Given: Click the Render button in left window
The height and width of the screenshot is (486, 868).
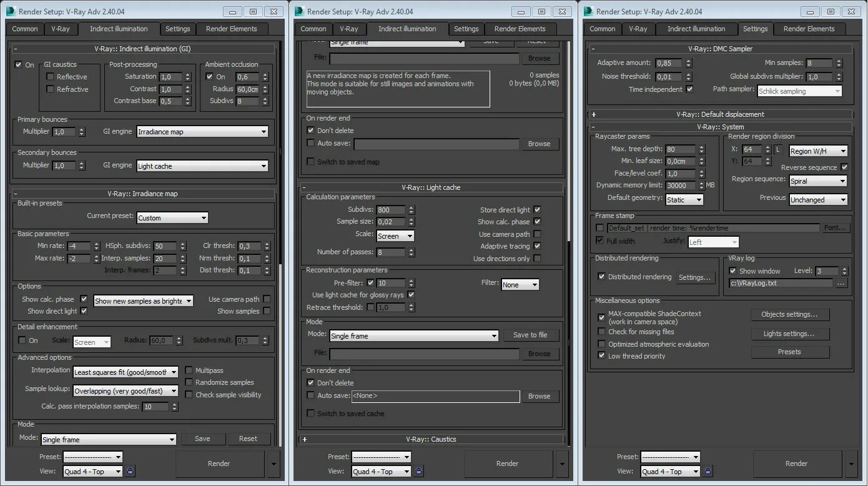Looking at the screenshot, I should pyautogui.click(x=219, y=464).
